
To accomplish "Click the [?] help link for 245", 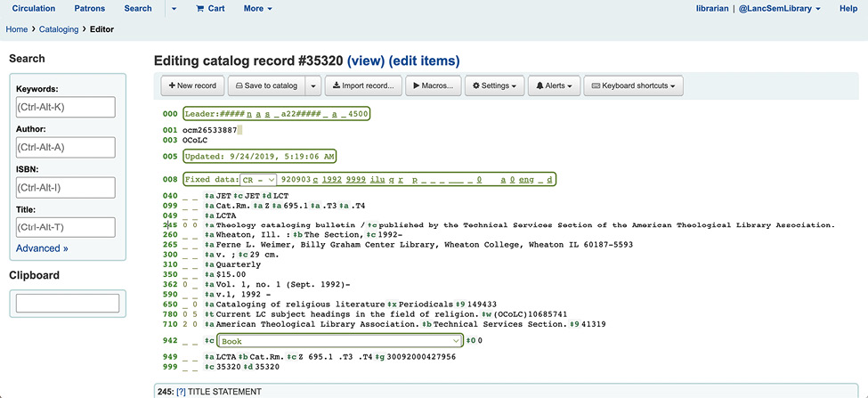I will pos(181,392).
